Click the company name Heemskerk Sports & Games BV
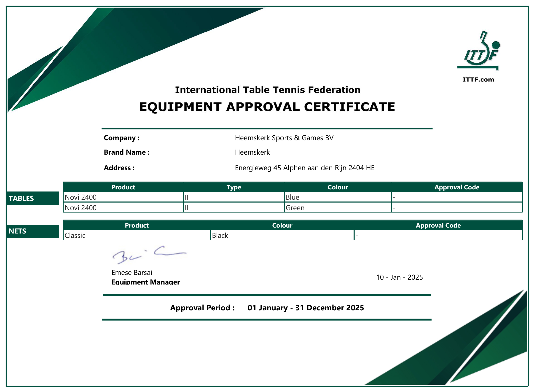The image size is (534, 392). (x=284, y=138)
